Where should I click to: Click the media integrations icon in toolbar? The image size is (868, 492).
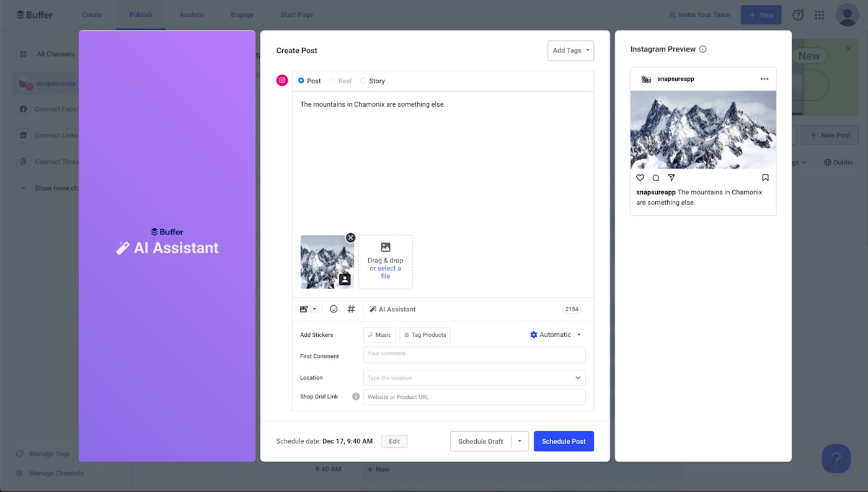point(304,309)
